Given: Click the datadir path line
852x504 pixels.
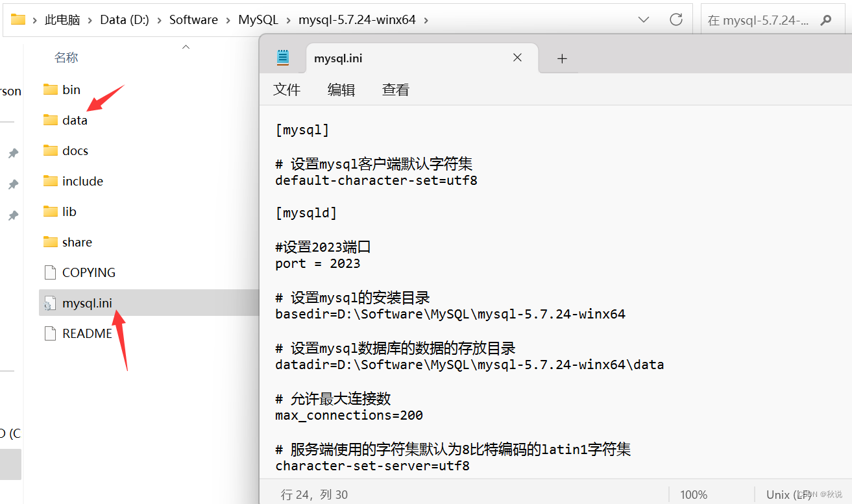Looking at the screenshot, I should pyautogui.click(x=470, y=365).
